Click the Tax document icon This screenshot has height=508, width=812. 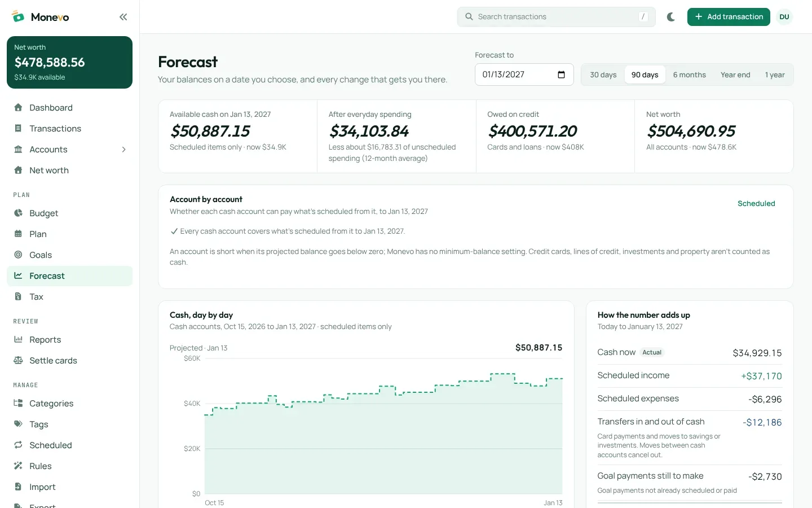point(18,296)
